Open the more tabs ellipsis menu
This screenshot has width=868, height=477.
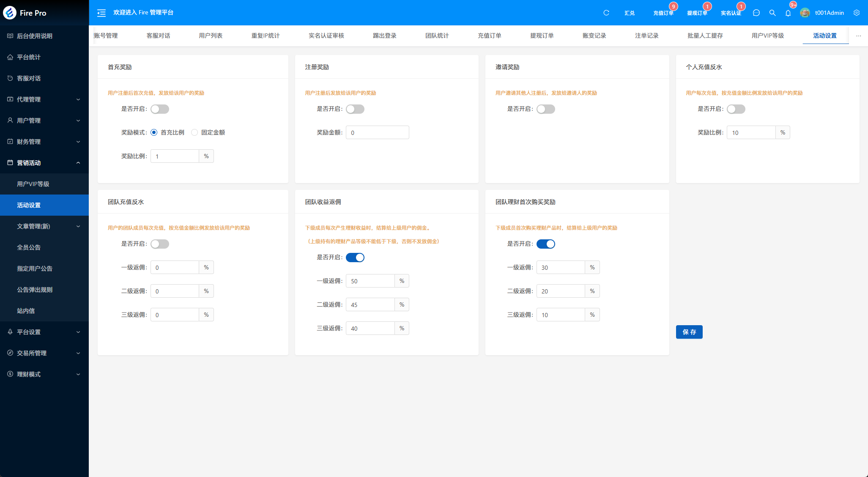858,36
